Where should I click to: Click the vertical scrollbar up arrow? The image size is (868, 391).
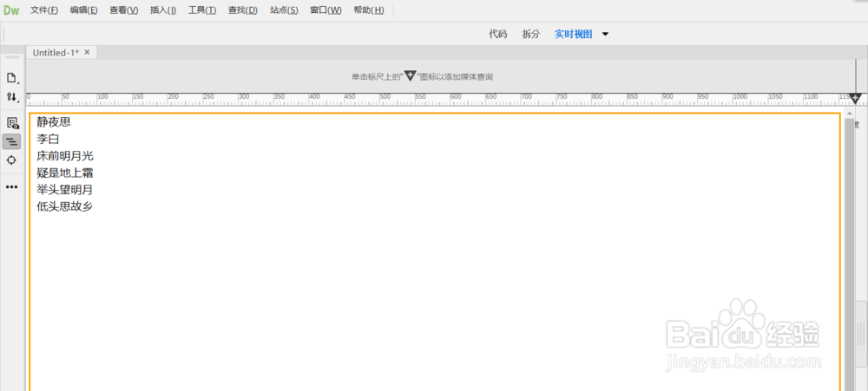(852, 114)
